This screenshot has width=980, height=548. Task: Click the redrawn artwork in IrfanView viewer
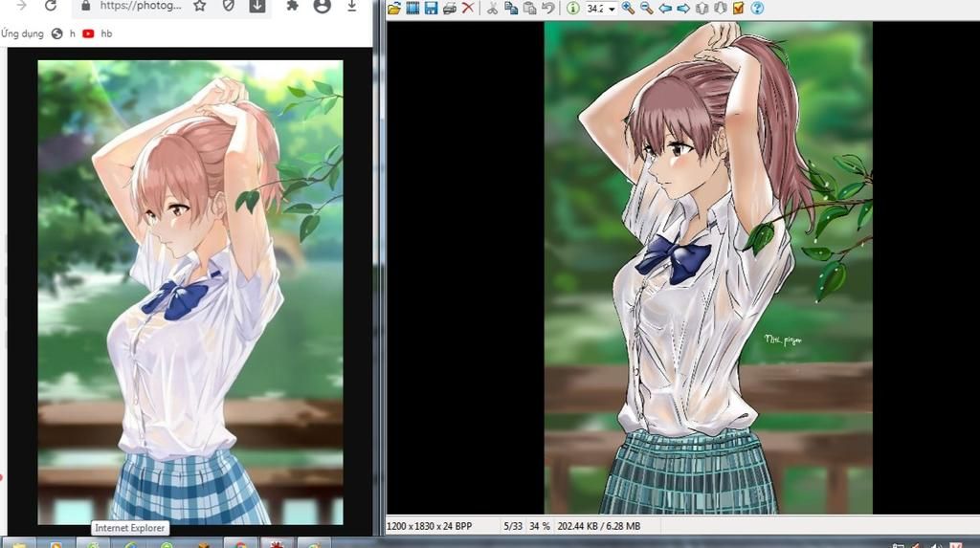click(x=708, y=268)
